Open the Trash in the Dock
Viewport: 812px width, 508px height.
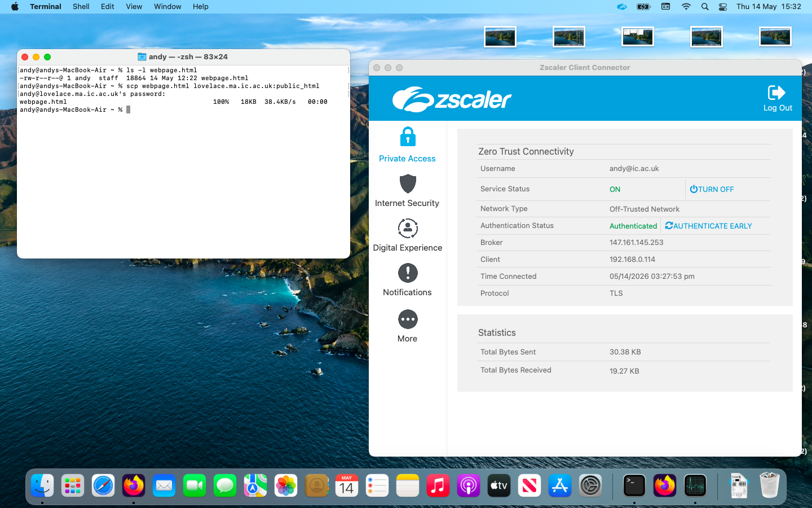coord(770,485)
